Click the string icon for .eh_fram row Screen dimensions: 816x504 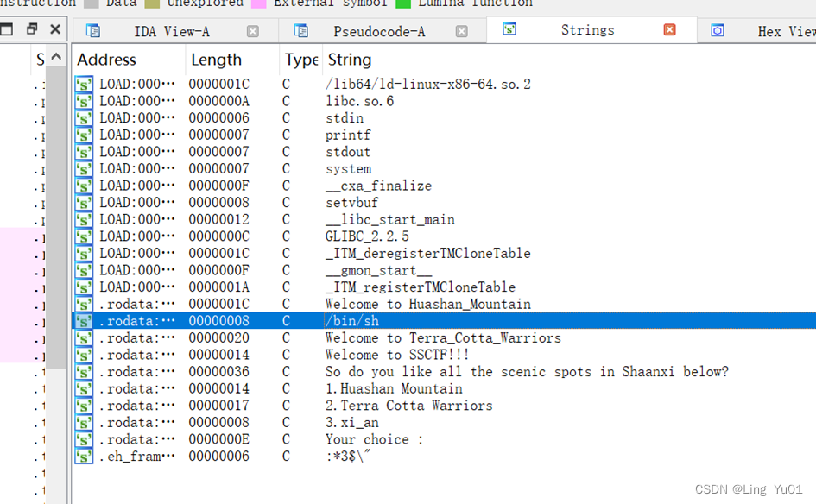pos(84,457)
